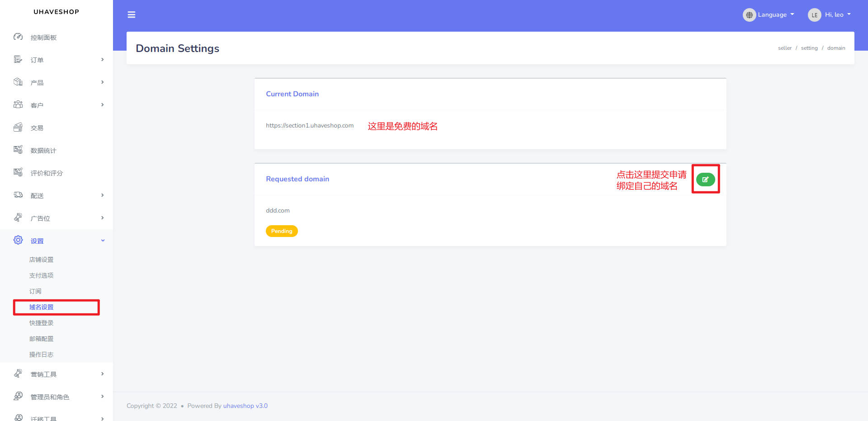Expand the 订单 orders submenu
This screenshot has width=868, height=421.
tap(103, 60)
